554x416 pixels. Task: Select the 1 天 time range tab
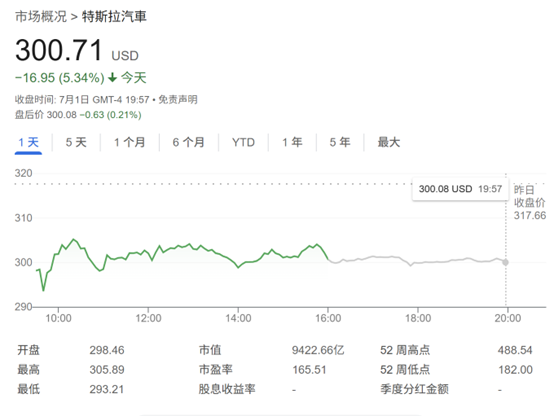click(28, 142)
